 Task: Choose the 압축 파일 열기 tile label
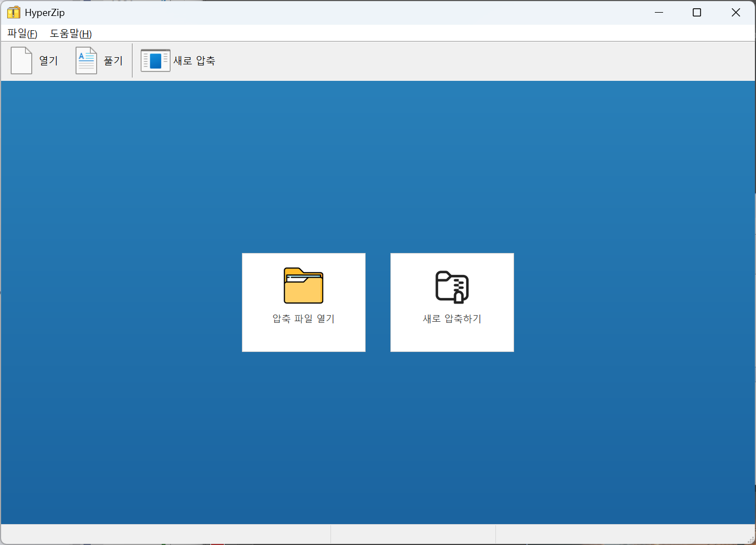(303, 319)
